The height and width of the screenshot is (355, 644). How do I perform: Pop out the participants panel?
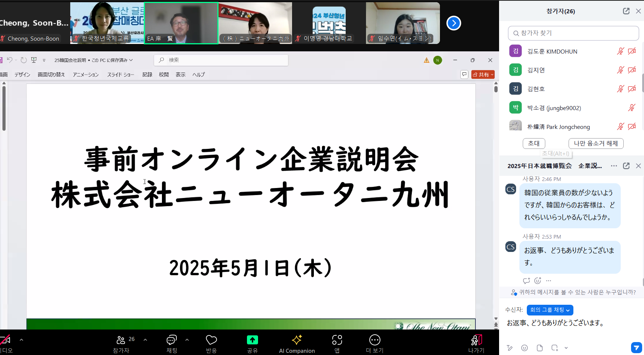pos(626,11)
